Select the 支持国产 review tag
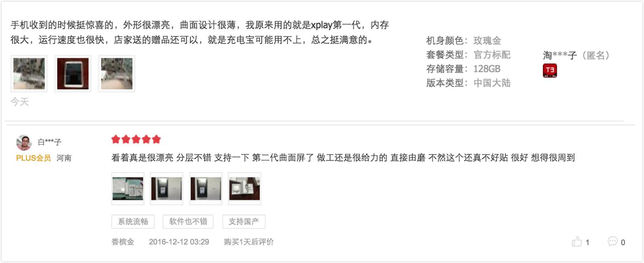The height and width of the screenshot is (263, 644). point(243,221)
